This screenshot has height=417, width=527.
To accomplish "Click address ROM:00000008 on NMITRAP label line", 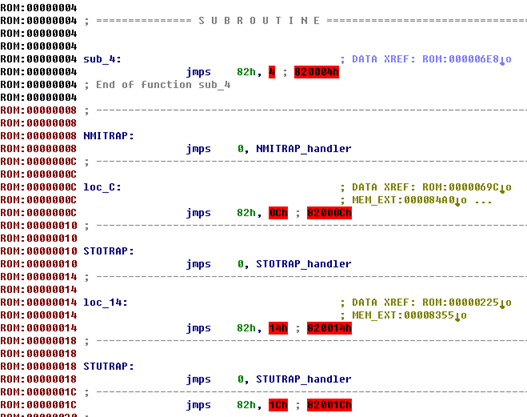I will pyautogui.click(x=39, y=136).
